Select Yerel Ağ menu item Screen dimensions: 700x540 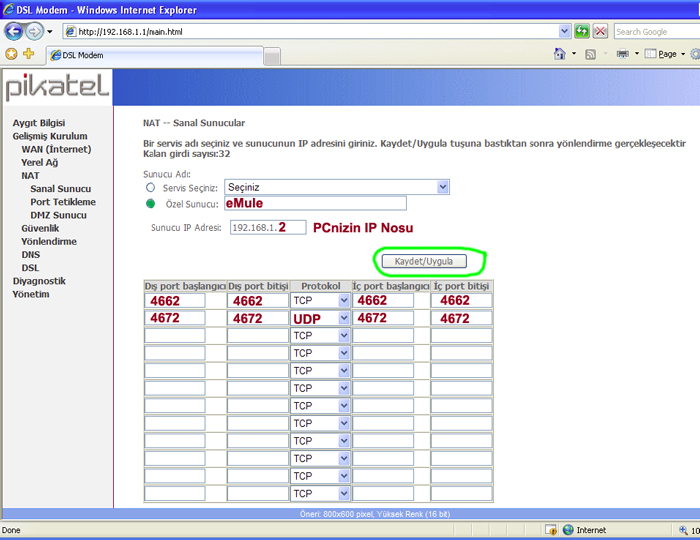(40, 162)
